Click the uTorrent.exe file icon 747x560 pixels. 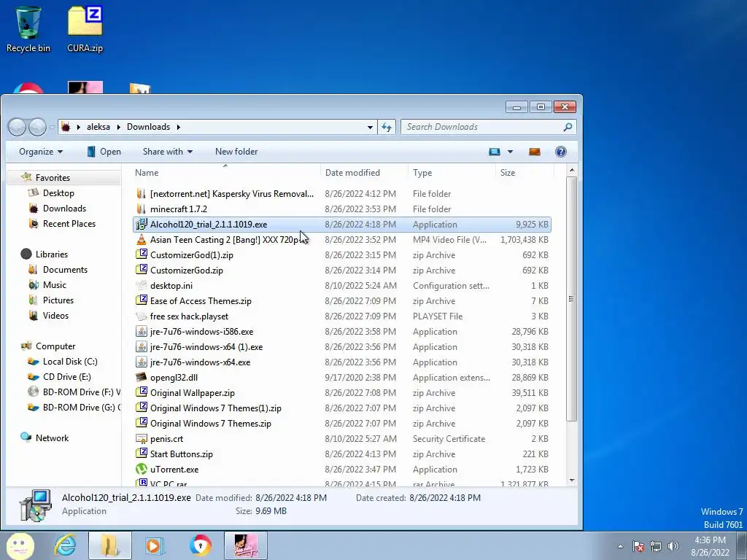141,470
